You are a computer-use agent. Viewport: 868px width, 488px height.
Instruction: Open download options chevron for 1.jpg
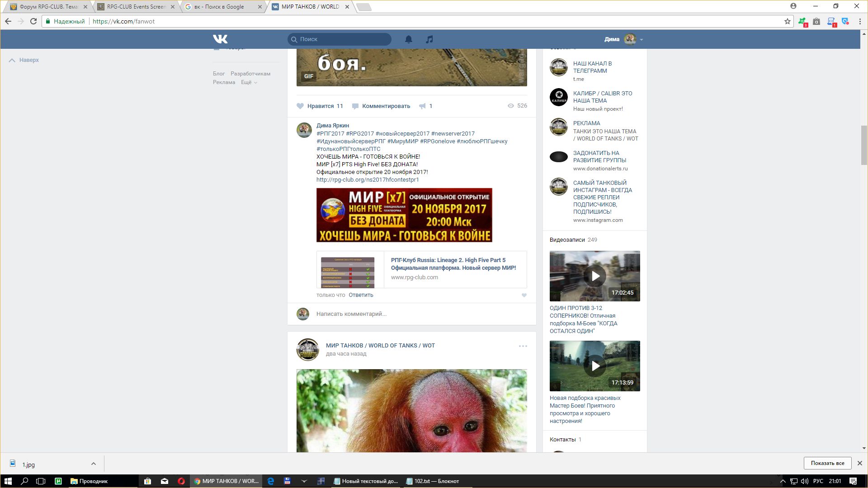pyautogui.click(x=93, y=464)
